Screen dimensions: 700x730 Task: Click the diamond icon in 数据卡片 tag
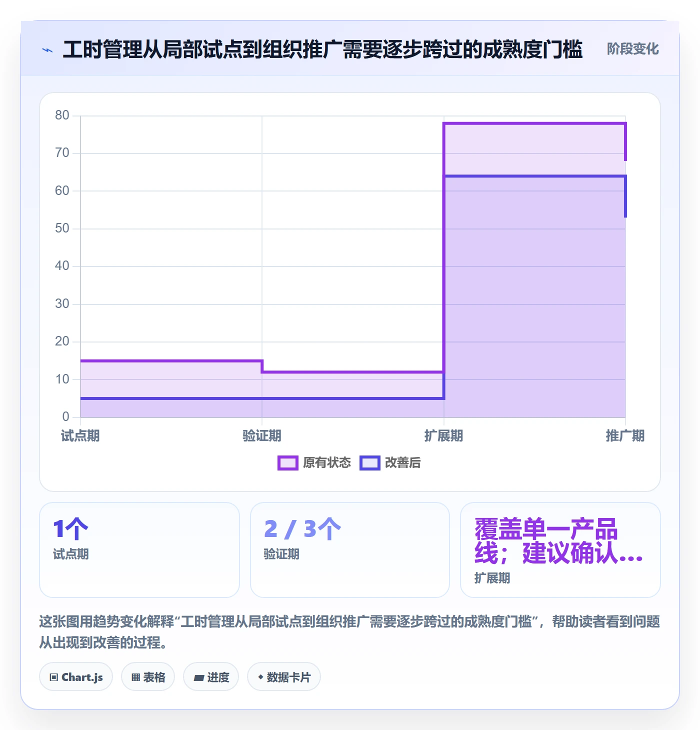260,677
